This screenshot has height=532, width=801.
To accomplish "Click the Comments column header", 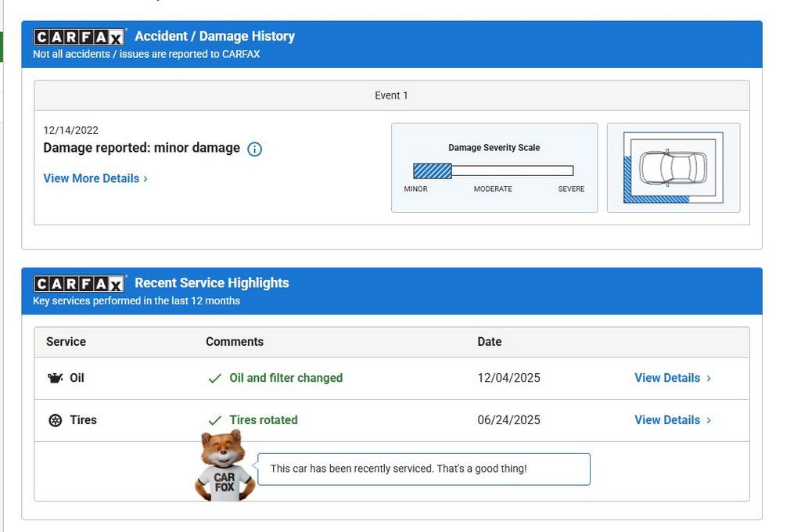I will point(235,342).
